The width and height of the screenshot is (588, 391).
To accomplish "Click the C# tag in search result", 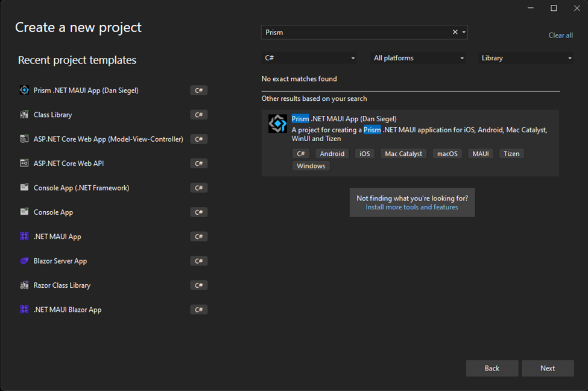I will 301,153.
